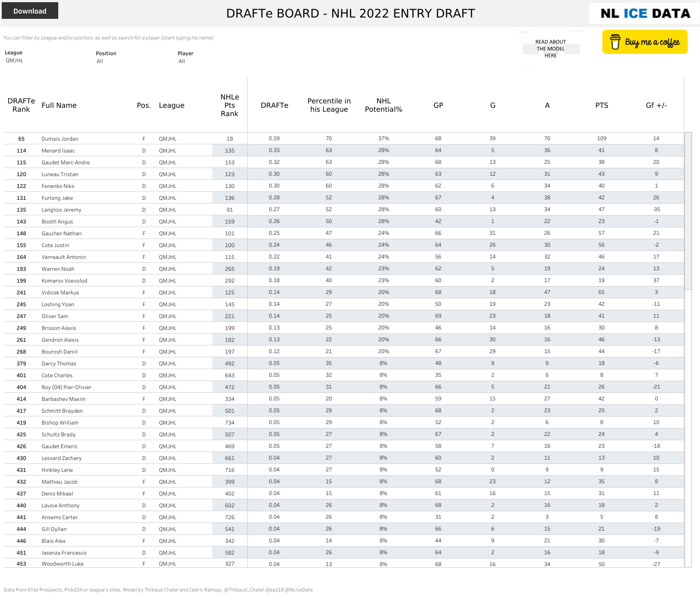
Task: Sort by the DRAFTe Rank column header
Action: point(21,105)
